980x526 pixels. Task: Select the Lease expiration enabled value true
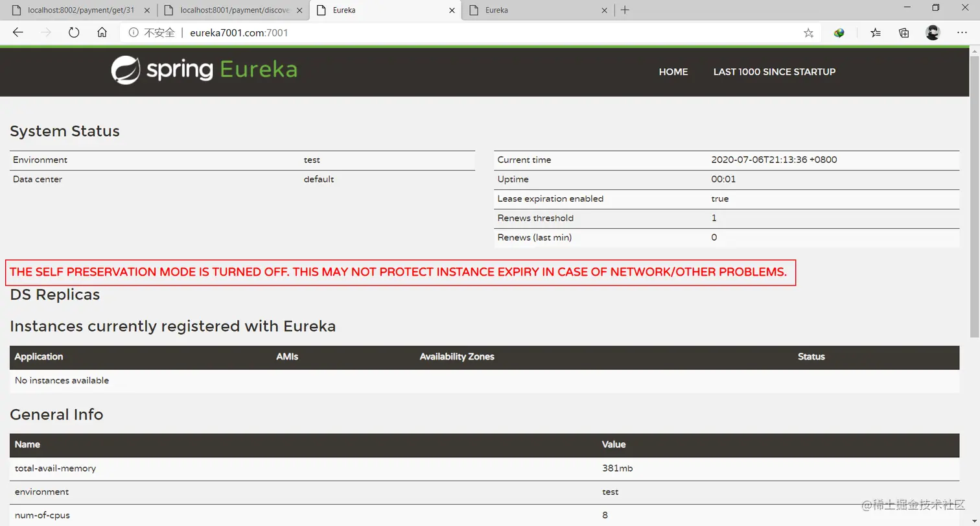click(x=719, y=198)
